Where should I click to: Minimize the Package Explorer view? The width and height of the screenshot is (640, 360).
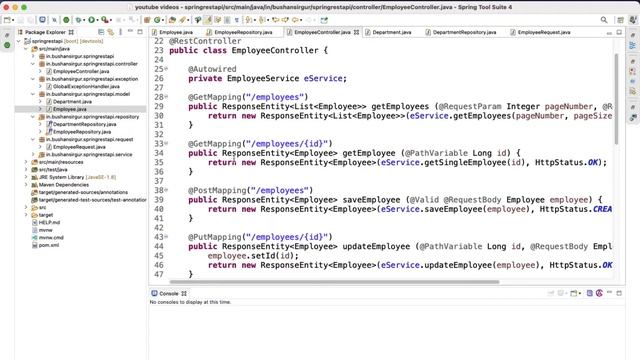[131, 31]
